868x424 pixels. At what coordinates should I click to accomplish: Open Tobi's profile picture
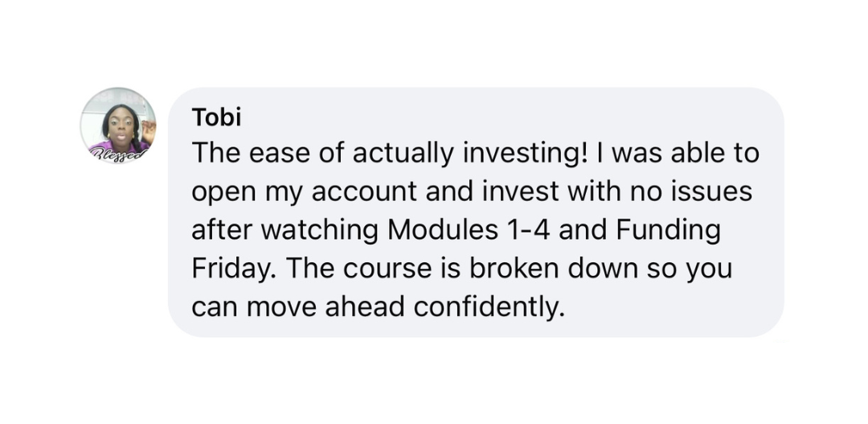[118, 126]
